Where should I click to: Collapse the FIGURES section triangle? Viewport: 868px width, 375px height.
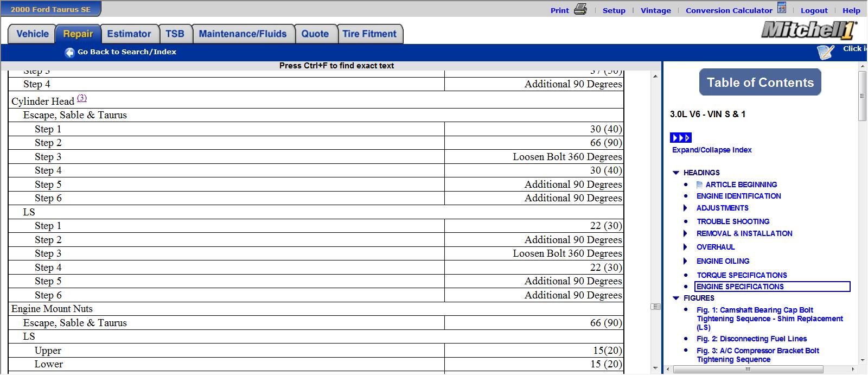(x=676, y=298)
